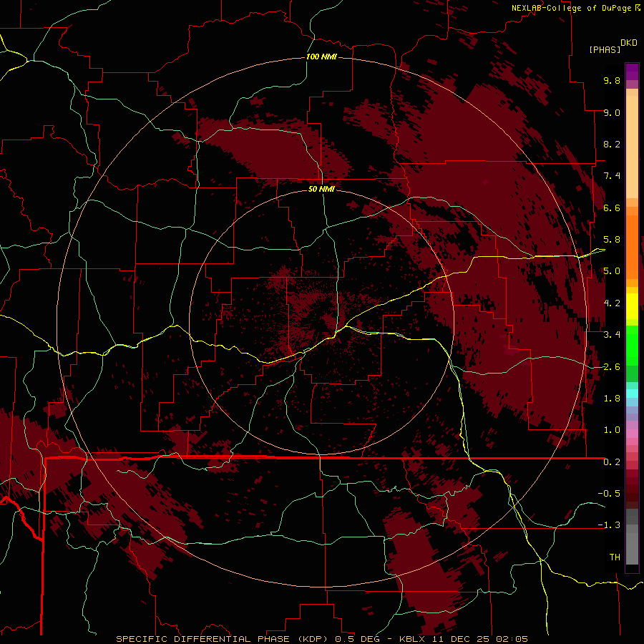Viewport: 644px width, 644px height.
Task: Click the 7.4 scale value
Action: [612, 176]
